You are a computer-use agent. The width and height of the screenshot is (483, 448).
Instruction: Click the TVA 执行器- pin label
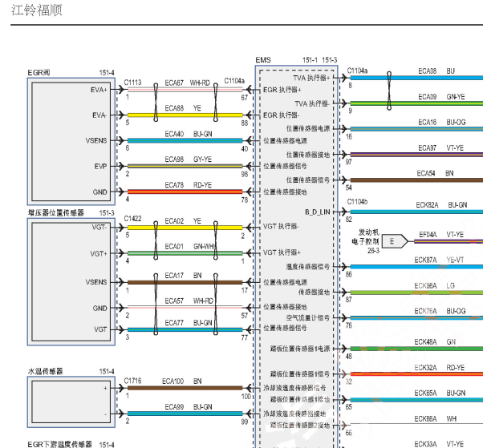(x=312, y=103)
